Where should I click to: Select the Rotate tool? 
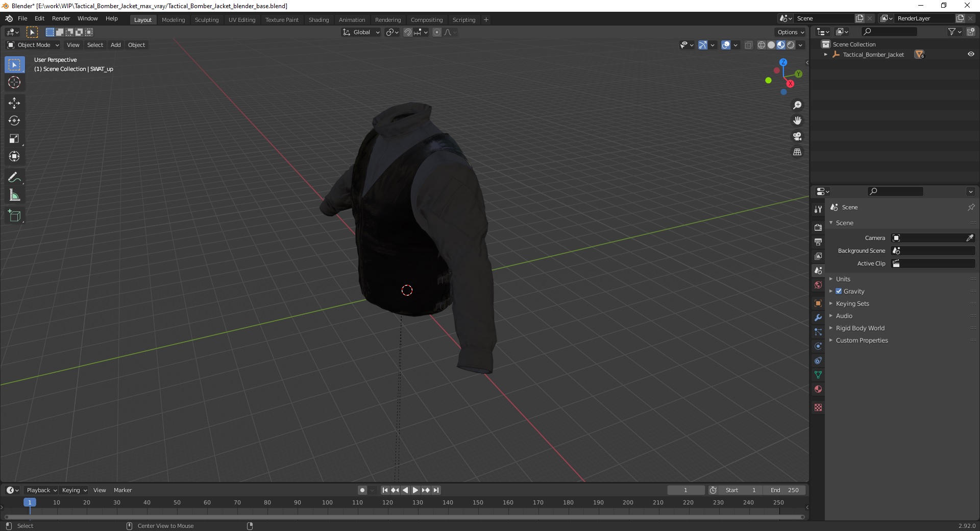point(14,121)
